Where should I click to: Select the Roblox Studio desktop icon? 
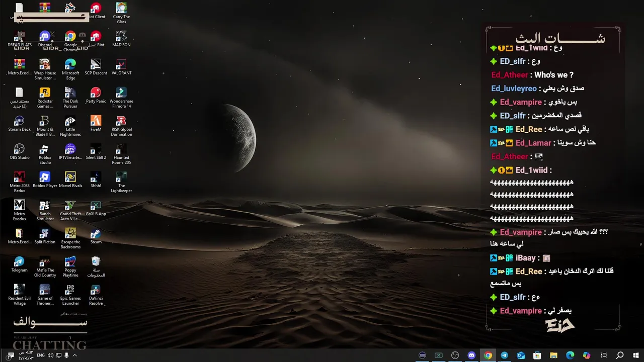tap(45, 154)
